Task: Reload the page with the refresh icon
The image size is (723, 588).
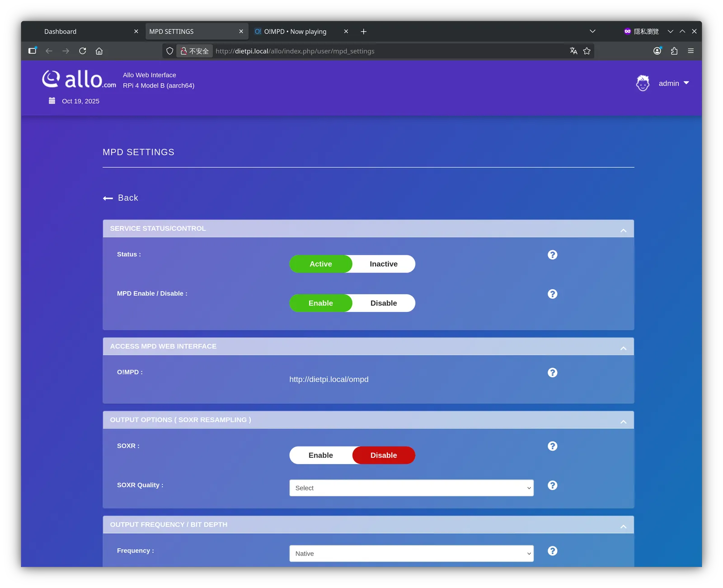Action: (x=82, y=51)
